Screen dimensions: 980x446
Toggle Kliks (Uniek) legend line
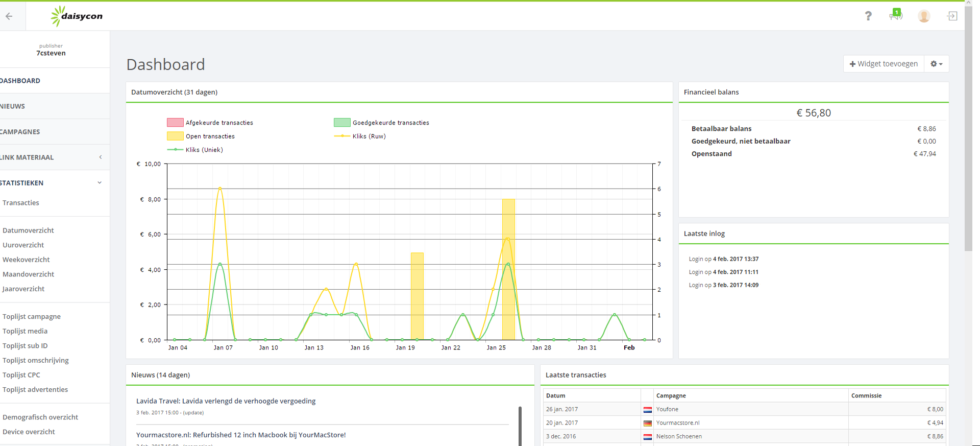pyautogui.click(x=175, y=150)
